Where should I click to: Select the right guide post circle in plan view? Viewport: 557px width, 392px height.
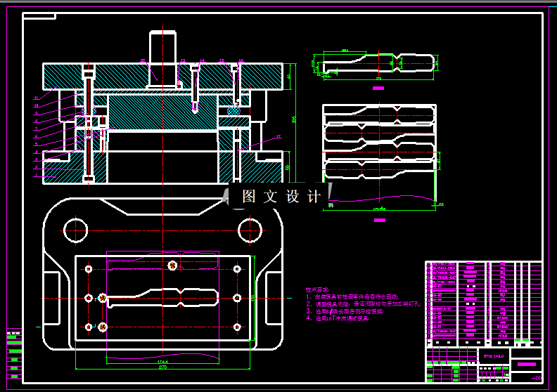250,230
